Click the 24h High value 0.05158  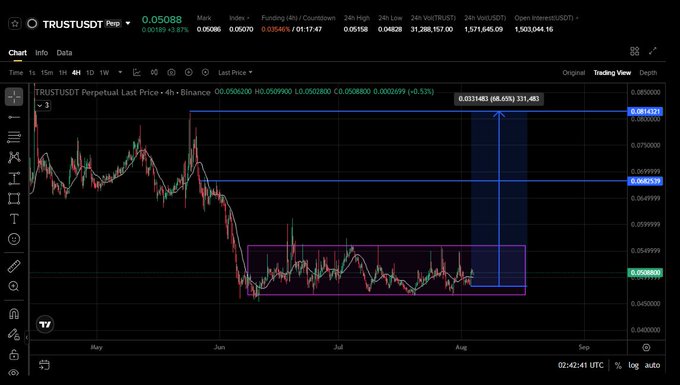pos(356,29)
